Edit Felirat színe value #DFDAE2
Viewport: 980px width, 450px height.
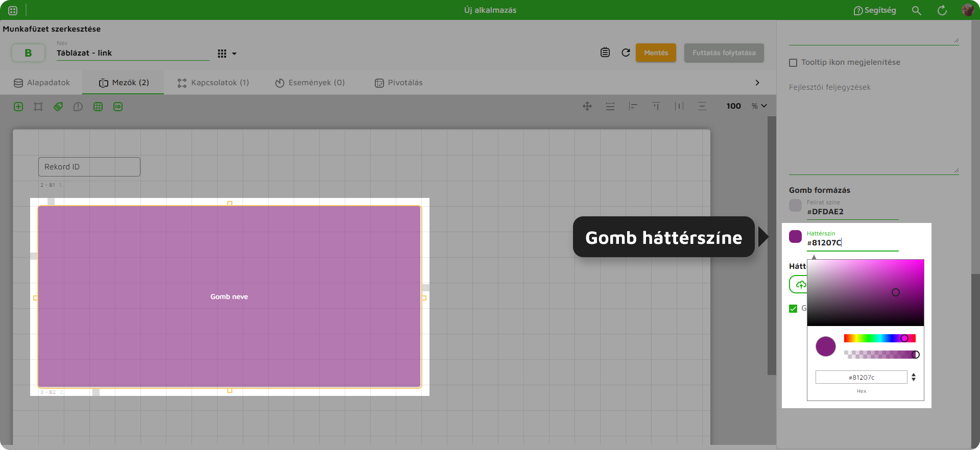(x=852, y=212)
